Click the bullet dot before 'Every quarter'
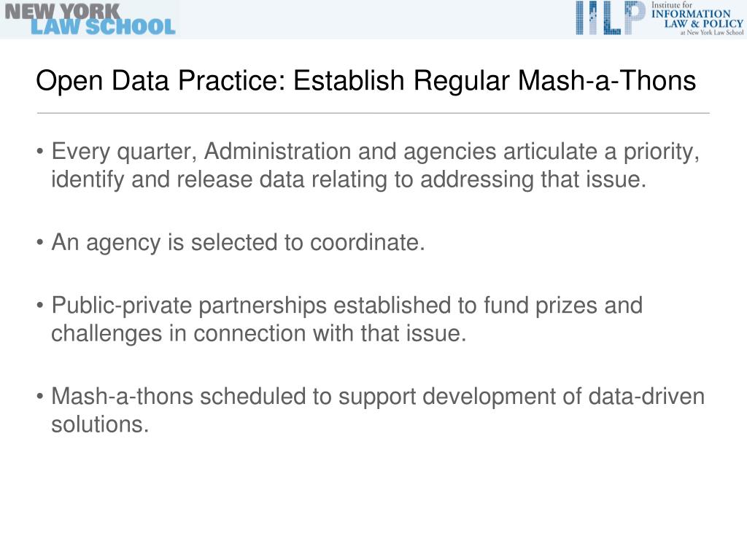This screenshot has height=560, width=747. [40, 152]
